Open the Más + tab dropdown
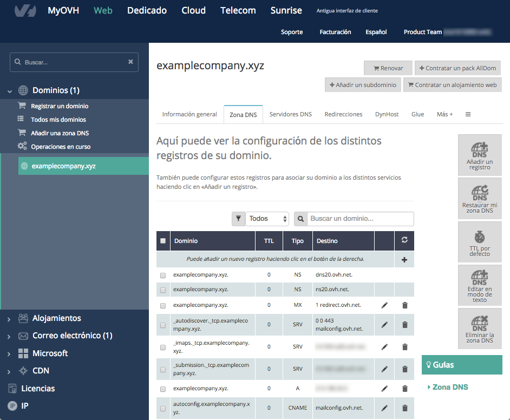 (444, 114)
